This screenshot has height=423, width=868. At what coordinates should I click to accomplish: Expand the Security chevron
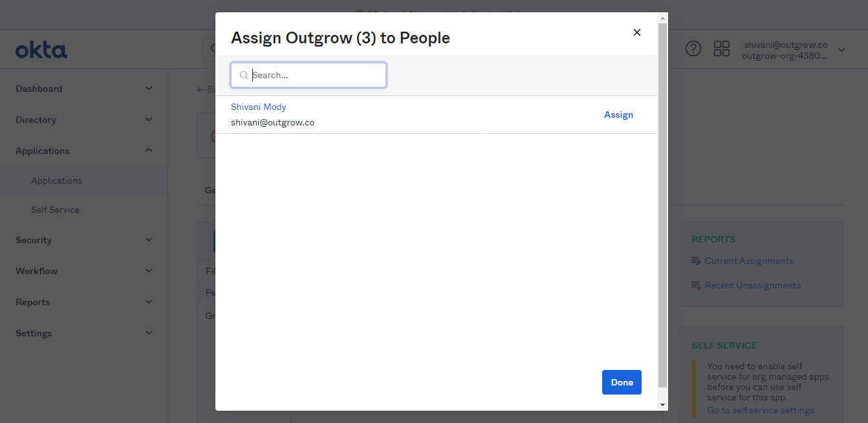pyautogui.click(x=149, y=239)
